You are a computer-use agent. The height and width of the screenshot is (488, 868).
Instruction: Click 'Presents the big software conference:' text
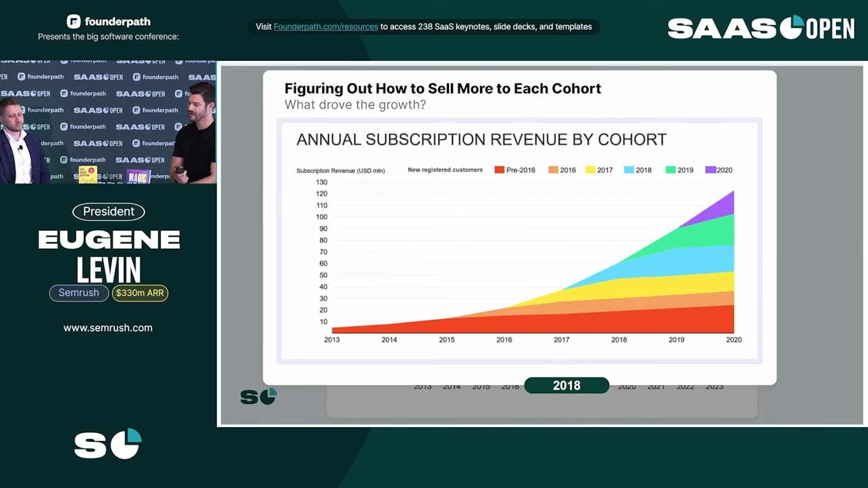pyautogui.click(x=108, y=37)
